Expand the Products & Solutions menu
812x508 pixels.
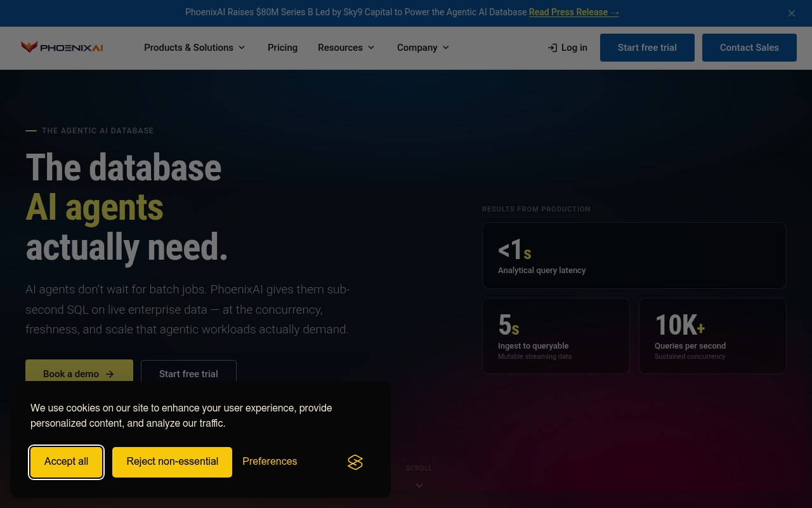coord(195,48)
